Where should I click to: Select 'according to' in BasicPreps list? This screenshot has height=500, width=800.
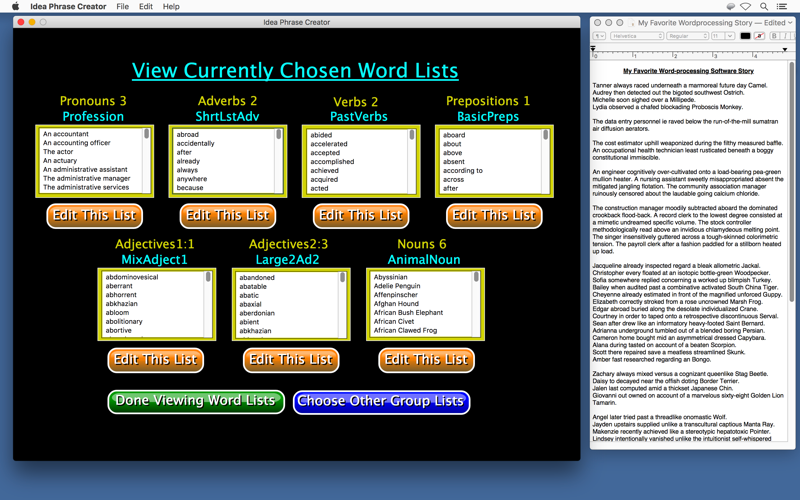(463, 170)
